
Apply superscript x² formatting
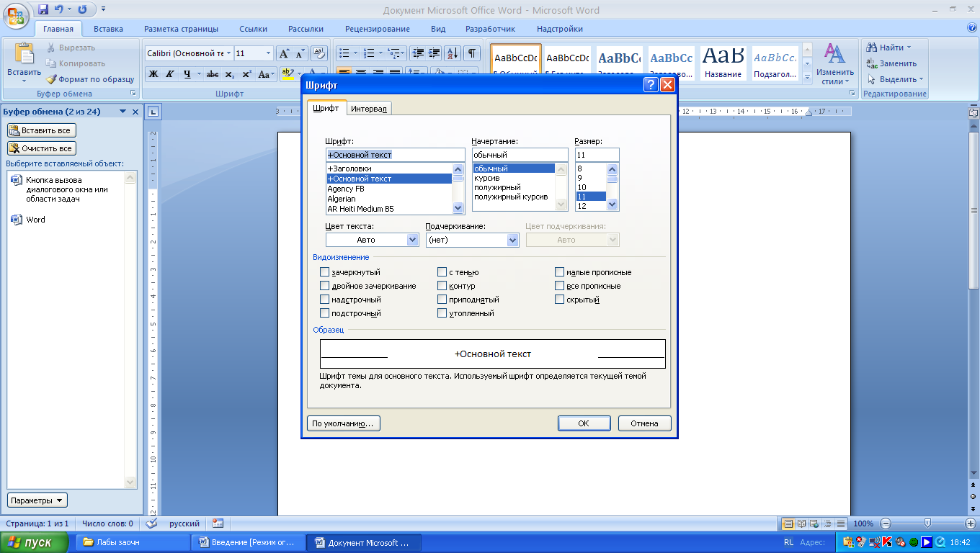coord(246,74)
